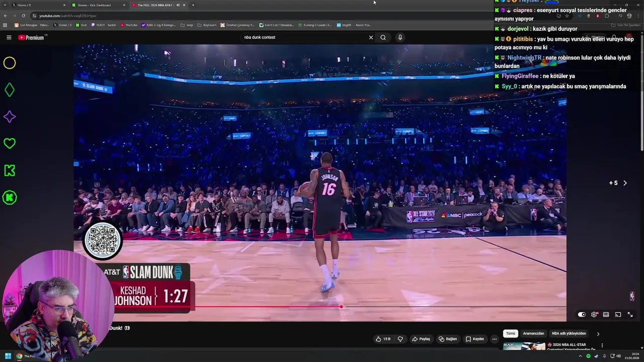Close the Home / X tab

[x=64, y=5]
